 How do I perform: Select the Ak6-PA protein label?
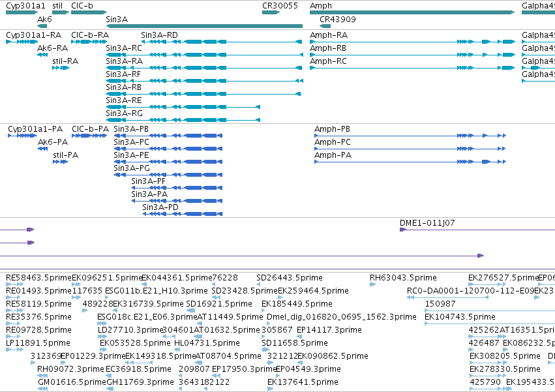(x=53, y=142)
